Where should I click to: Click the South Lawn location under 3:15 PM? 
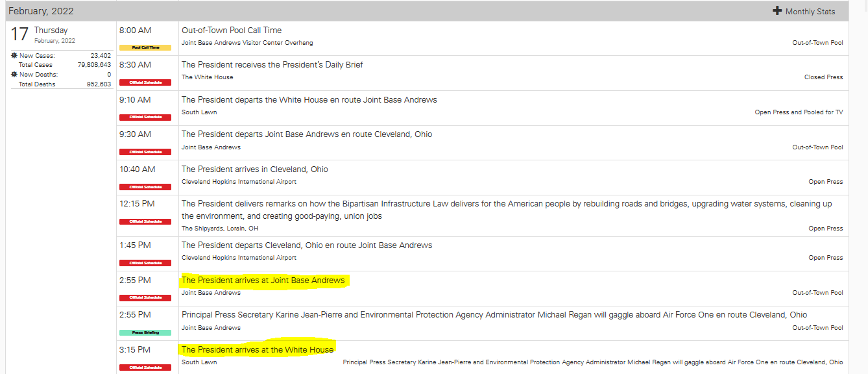tap(199, 362)
